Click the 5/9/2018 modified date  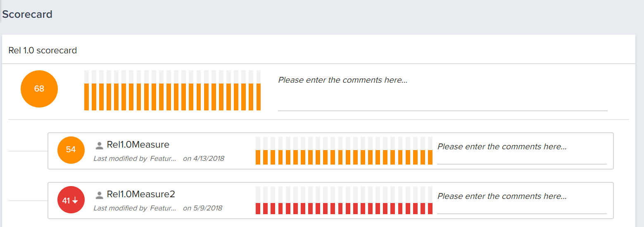point(208,208)
